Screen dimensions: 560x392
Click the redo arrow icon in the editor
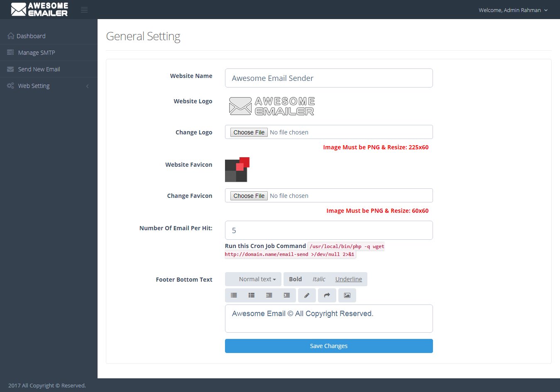click(327, 295)
